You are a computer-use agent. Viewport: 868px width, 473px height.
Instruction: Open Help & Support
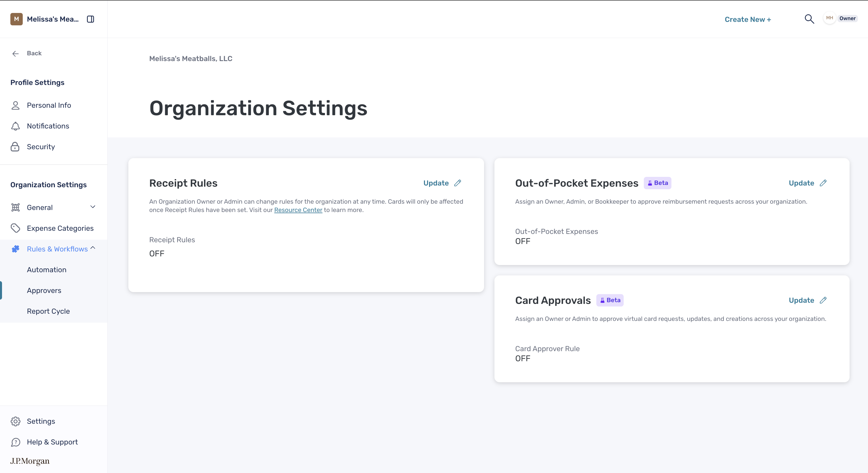pyautogui.click(x=52, y=442)
